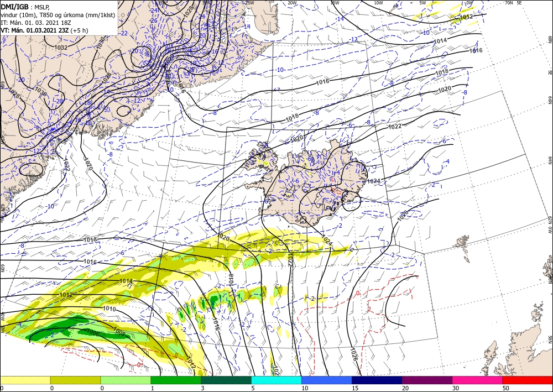
Task: Click the 1010 isobar label
Action: [x=109, y=309]
